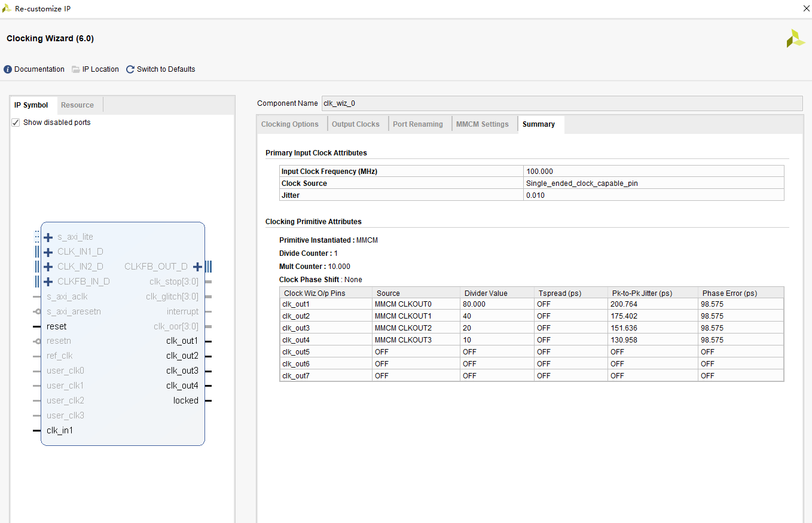
Task: Click the Input Clock Frequency value 100.000
Action: pos(540,172)
